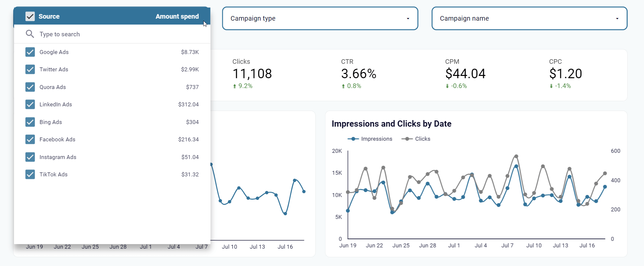The image size is (644, 266).
Task: Toggle the TikTok Ads checkbox
Action: point(30,174)
